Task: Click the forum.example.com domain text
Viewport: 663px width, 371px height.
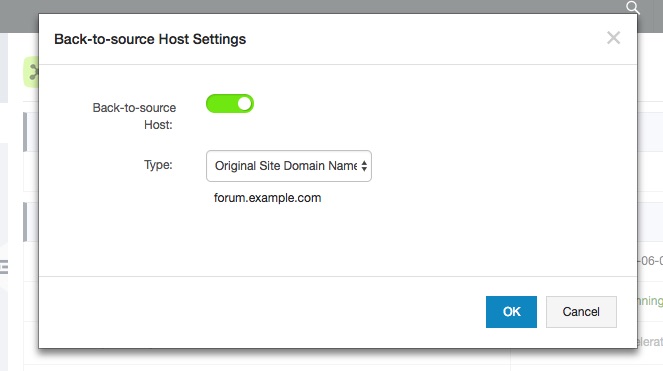Action: click(x=267, y=198)
